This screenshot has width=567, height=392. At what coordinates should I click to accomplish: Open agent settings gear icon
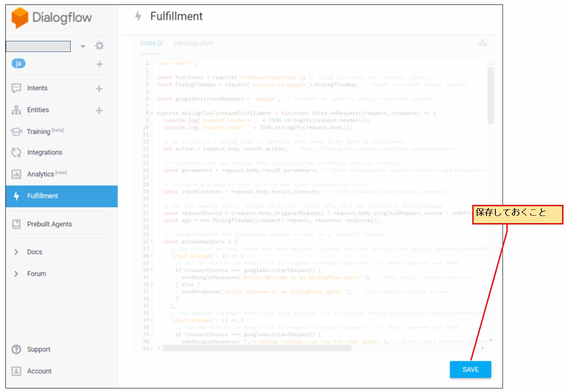99,46
